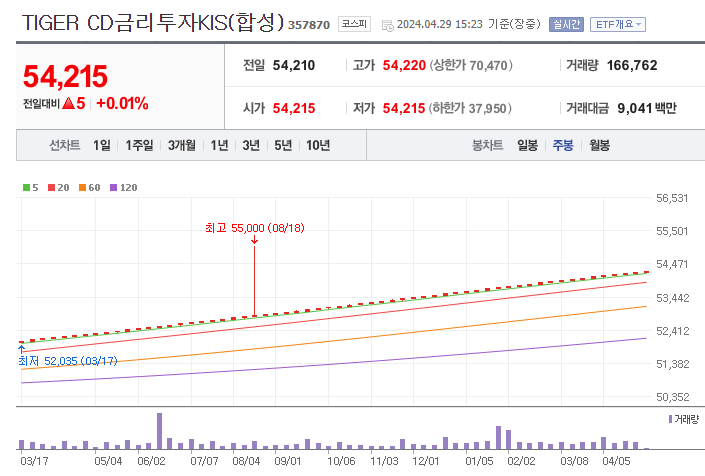Click the 최저 52,035 (03/17) low marker
Viewport: 705px width, 476px height.
(x=67, y=361)
